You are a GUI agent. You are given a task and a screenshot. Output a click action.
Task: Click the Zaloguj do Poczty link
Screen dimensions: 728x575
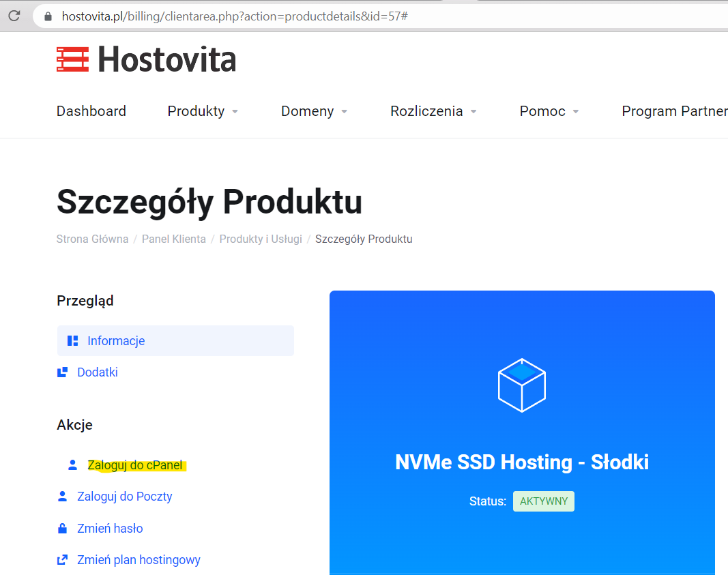click(x=124, y=497)
